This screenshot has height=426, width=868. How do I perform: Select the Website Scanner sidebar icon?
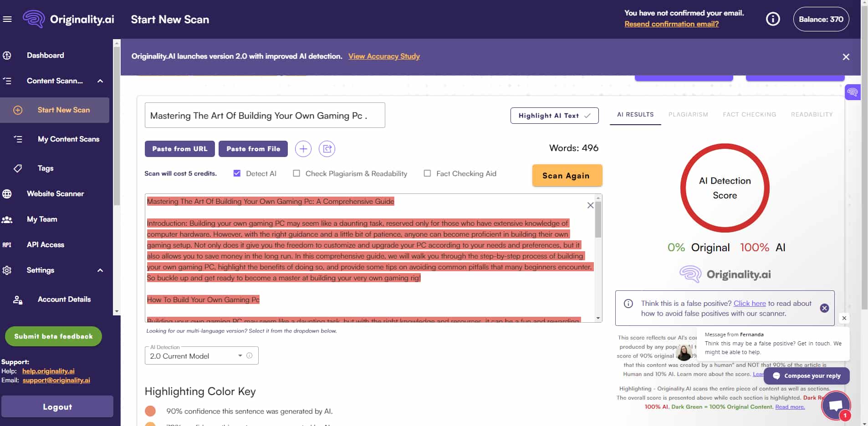point(7,193)
